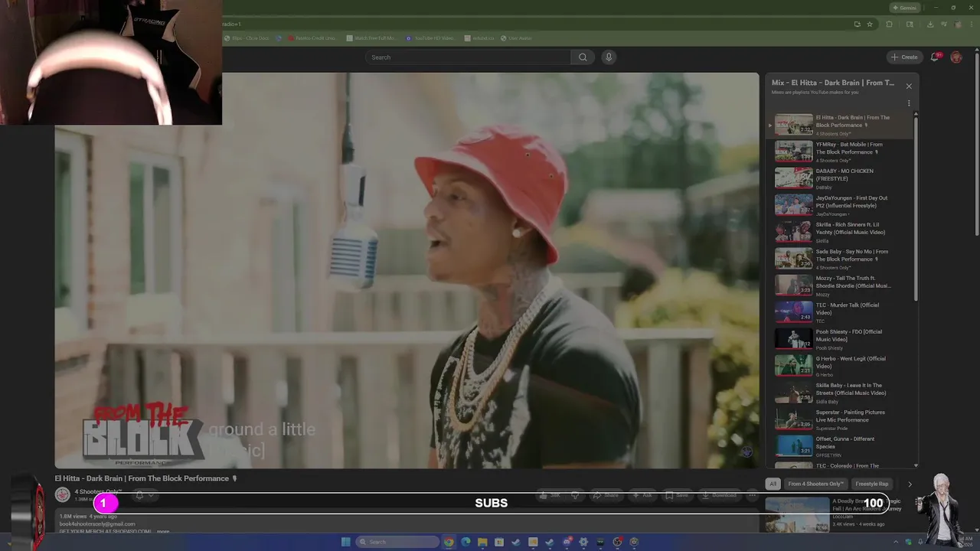Open the Watch Free Full Mo... bookmark
This screenshot has height=551, width=980.
point(371,38)
